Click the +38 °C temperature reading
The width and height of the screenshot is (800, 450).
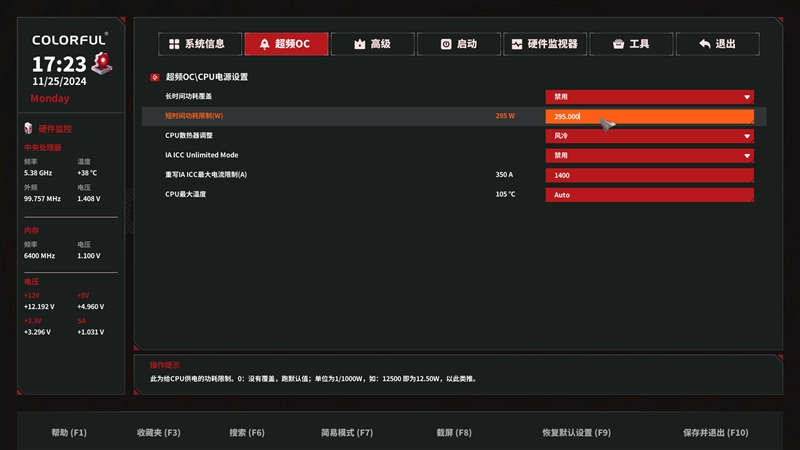87,173
